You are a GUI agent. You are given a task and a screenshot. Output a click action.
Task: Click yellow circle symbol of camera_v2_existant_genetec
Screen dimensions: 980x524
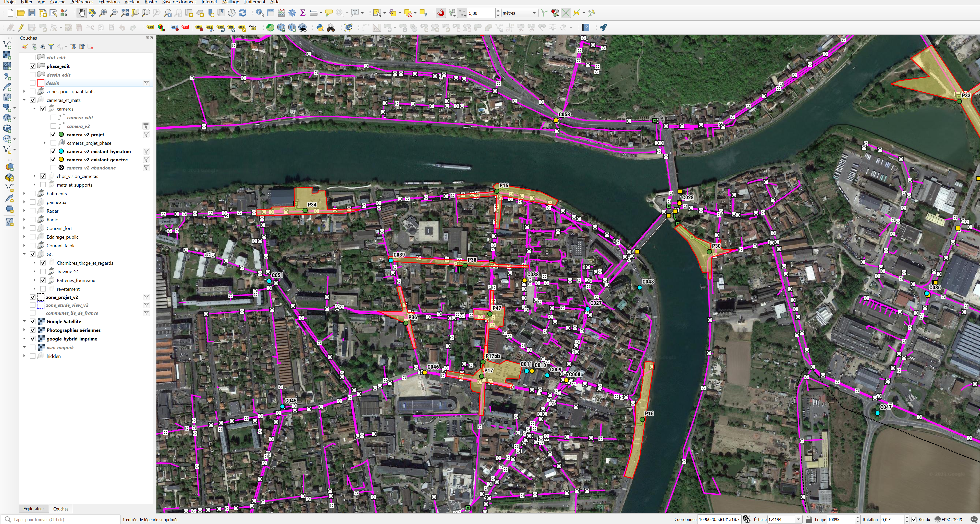click(x=61, y=160)
